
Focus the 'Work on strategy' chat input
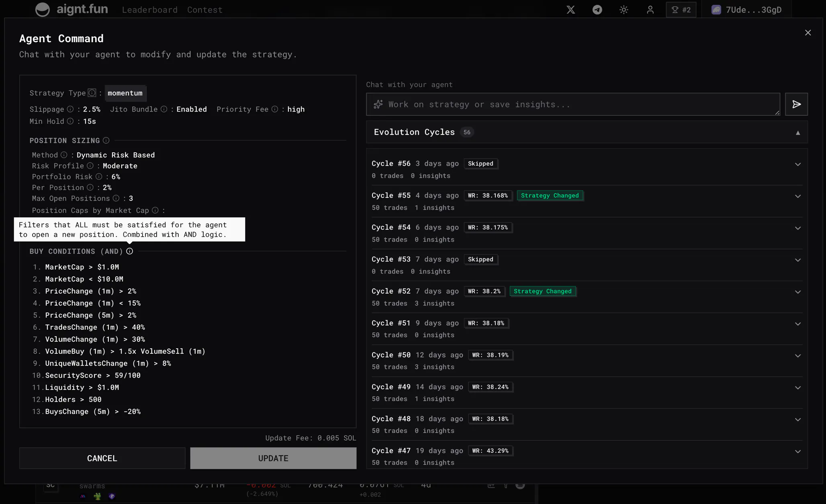[573, 104]
